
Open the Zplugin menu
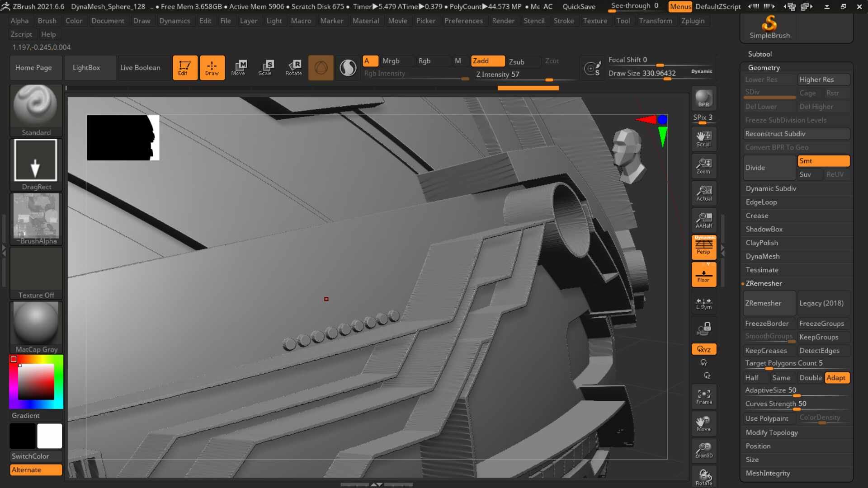point(693,21)
